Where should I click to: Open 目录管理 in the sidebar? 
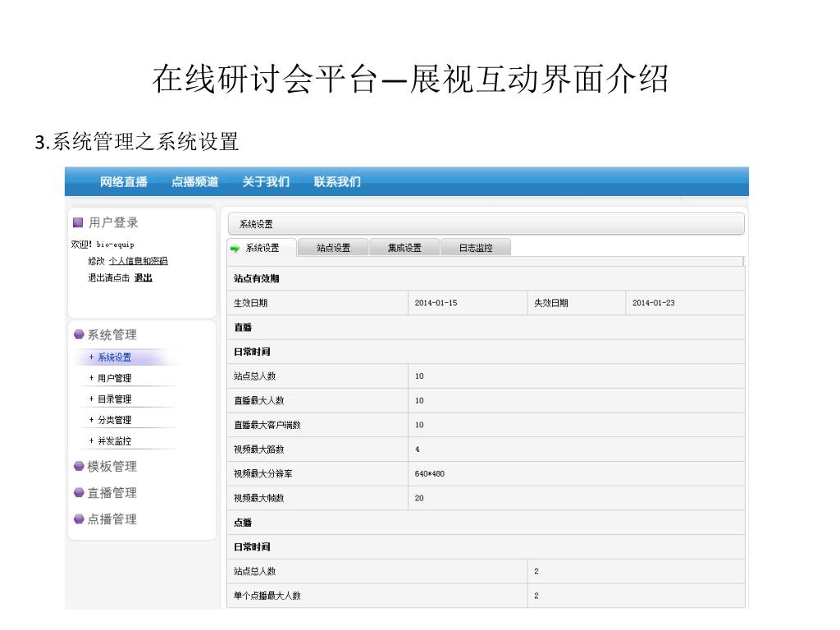tap(114, 399)
